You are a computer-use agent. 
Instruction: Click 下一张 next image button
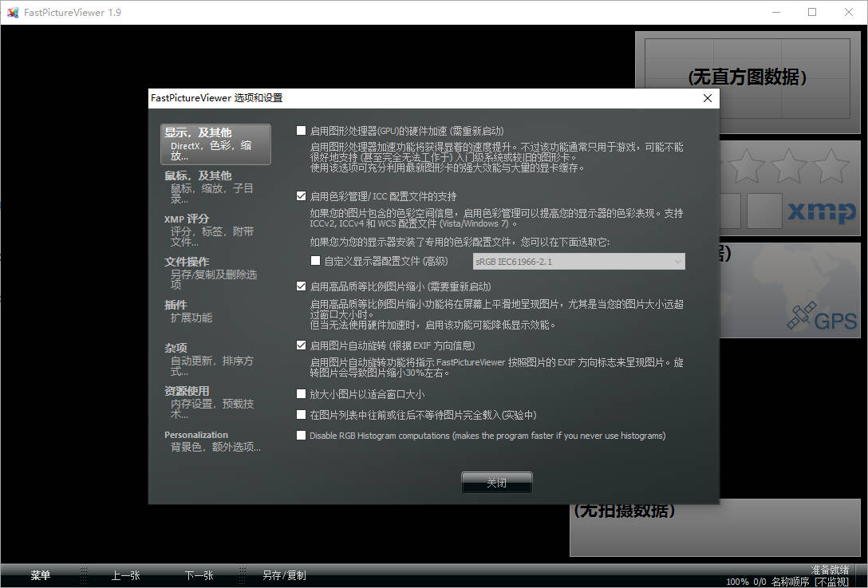(x=199, y=575)
